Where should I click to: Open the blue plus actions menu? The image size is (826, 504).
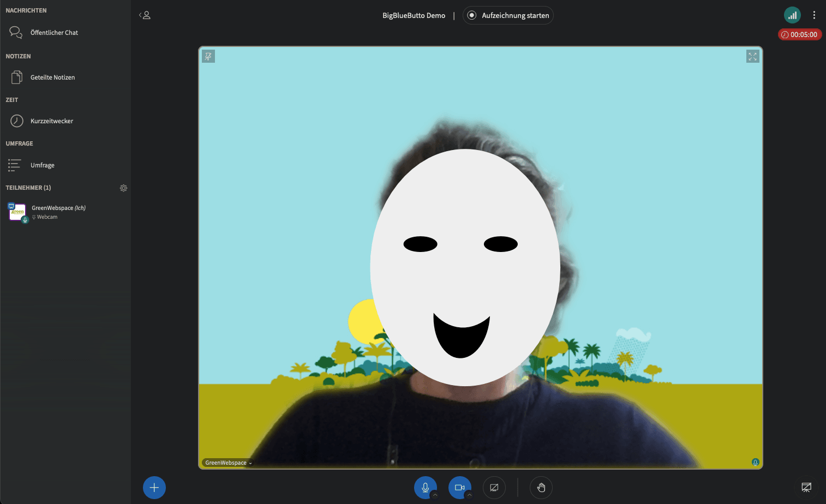(x=154, y=487)
